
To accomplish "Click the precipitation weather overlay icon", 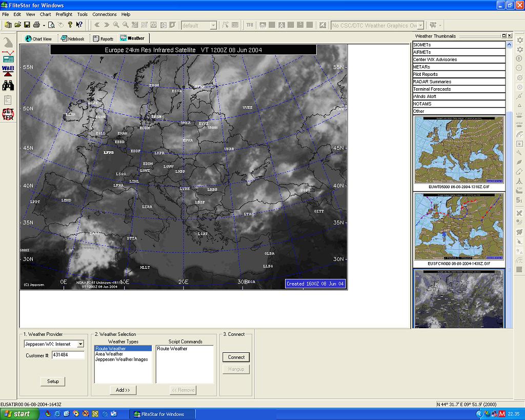I will click(263, 25).
